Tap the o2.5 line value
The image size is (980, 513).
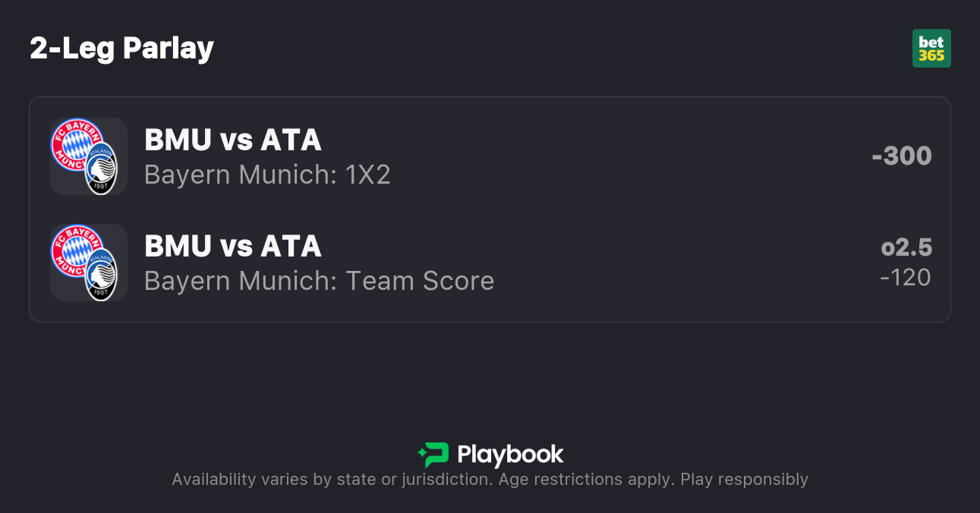click(x=906, y=247)
